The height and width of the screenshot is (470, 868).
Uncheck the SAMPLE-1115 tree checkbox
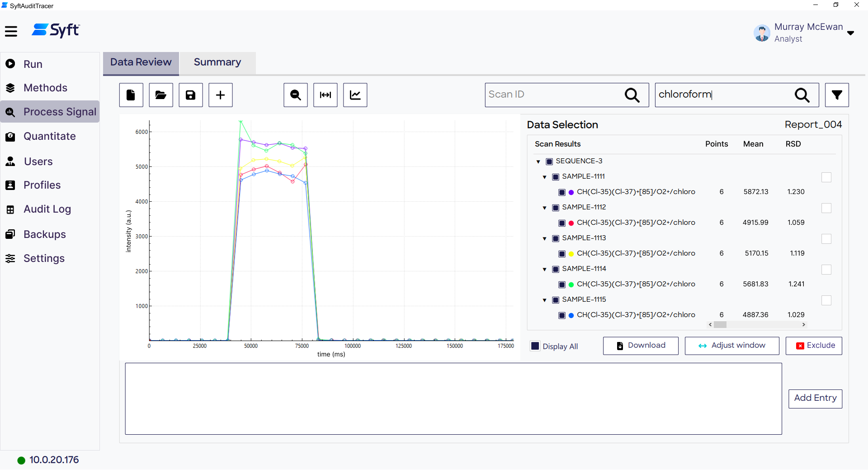556,300
